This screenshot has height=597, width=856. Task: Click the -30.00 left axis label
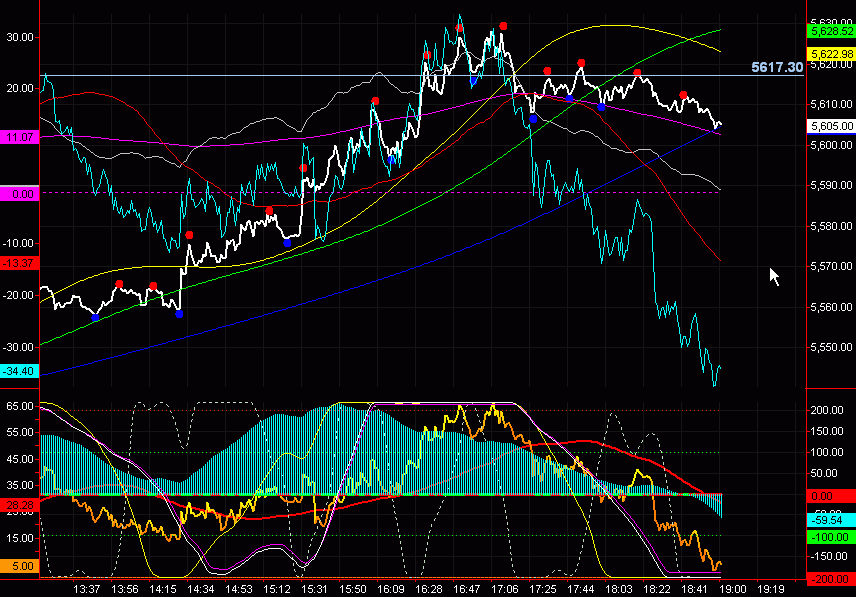(x=18, y=347)
